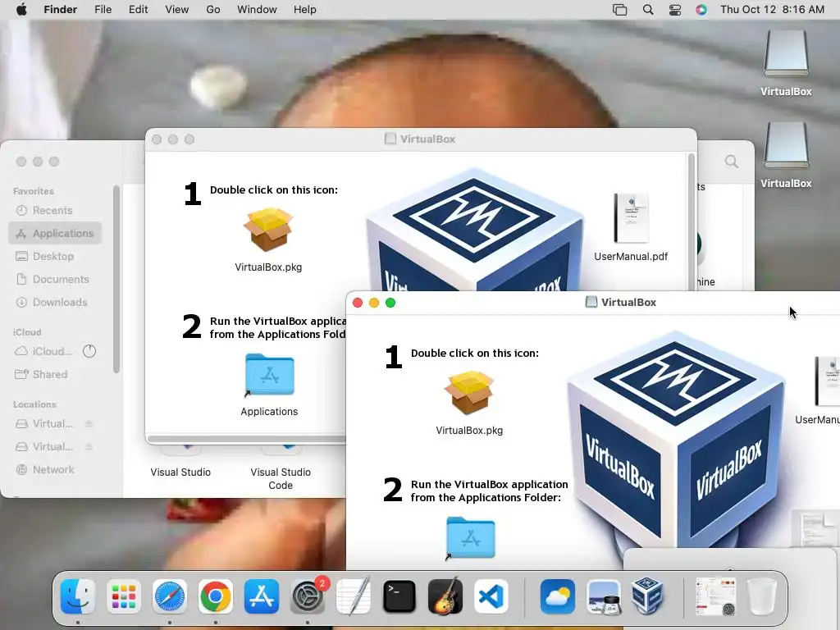This screenshot has width=840, height=630.
Task: Eject the first VirtualBox volume in sidebar
Action: [89, 424]
